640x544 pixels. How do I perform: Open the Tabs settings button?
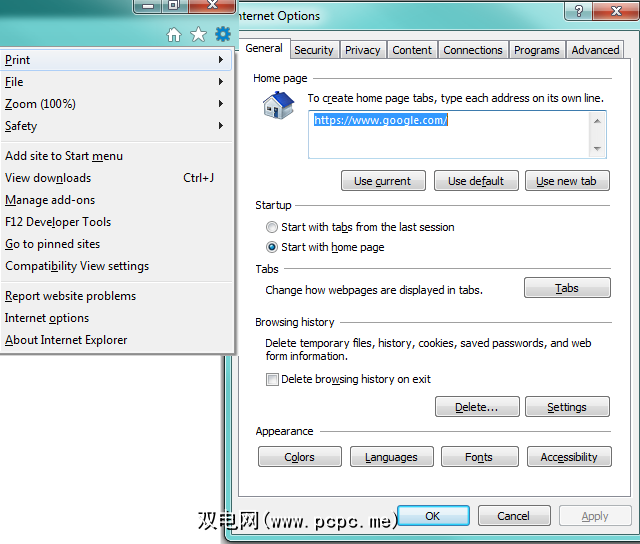tap(567, 288)
